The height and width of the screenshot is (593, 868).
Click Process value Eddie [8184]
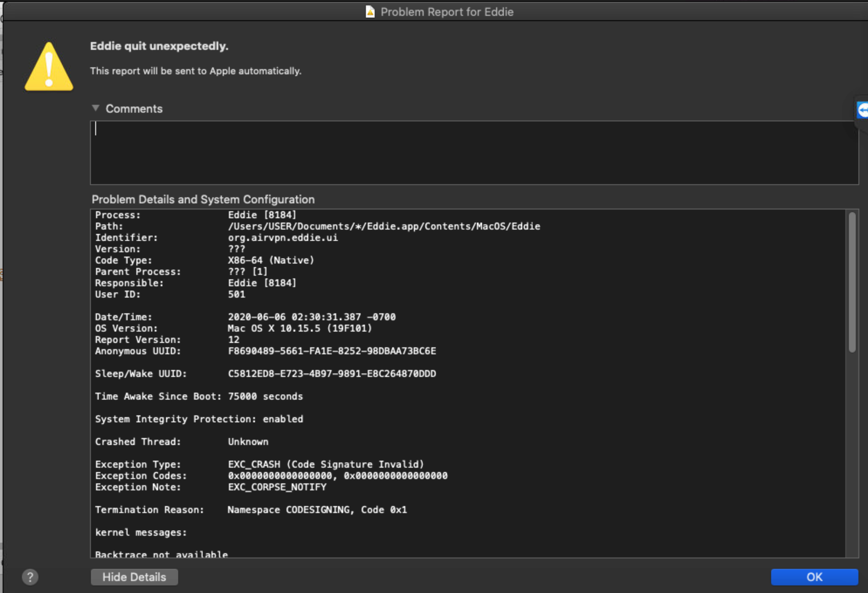[262, 215]
